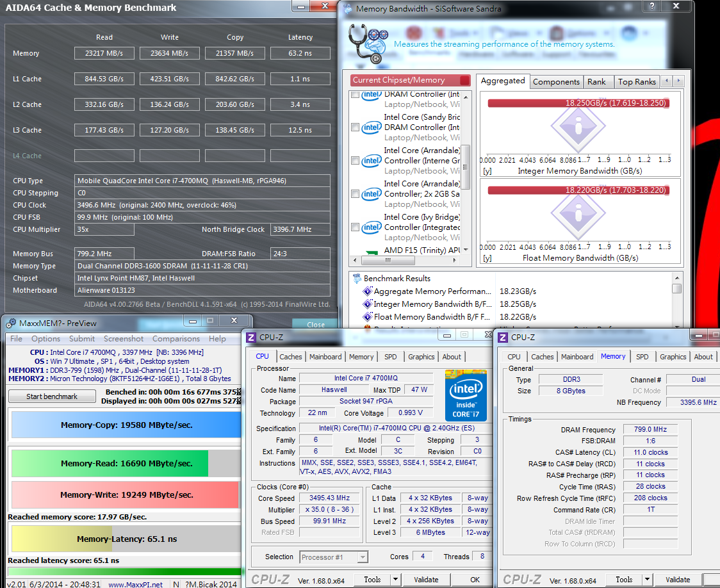This screenshot has width=720, height=588.
Task: Click the Memory-Write red result bar
Action: tap(126, 495)
